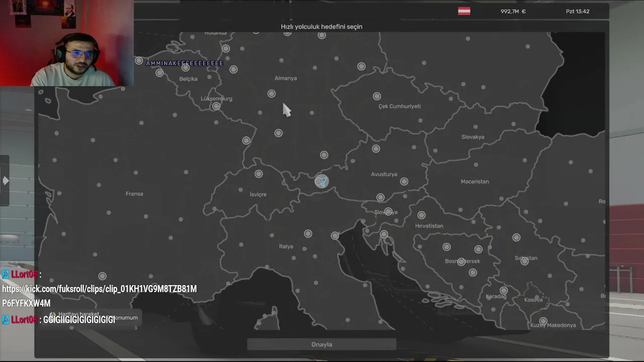The image size is (644, 362).
Task: Select the garage marker above the Kuzey Makedonya label
Action: tap(543, 321)
